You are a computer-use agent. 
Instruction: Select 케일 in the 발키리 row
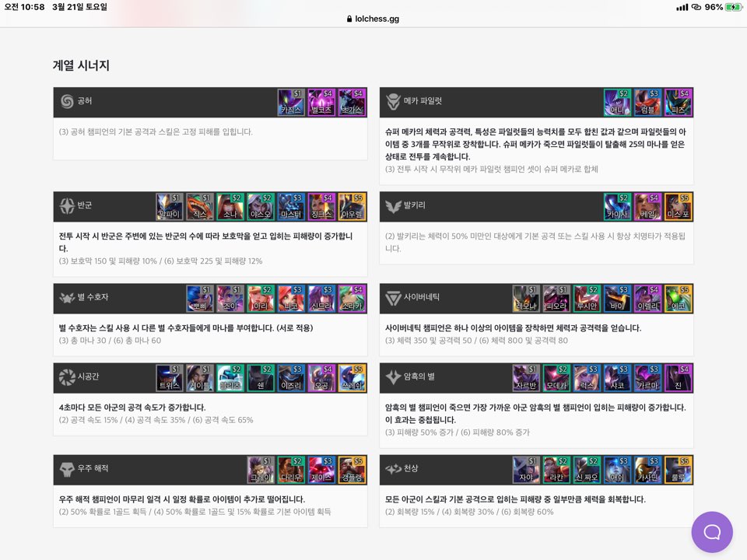coord(648,207)
